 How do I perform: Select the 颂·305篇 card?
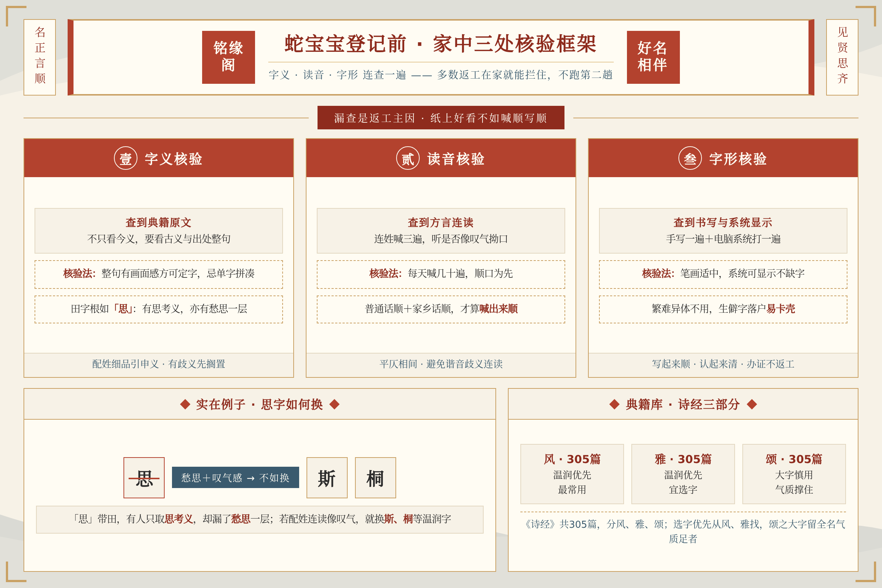coord(794,474)
